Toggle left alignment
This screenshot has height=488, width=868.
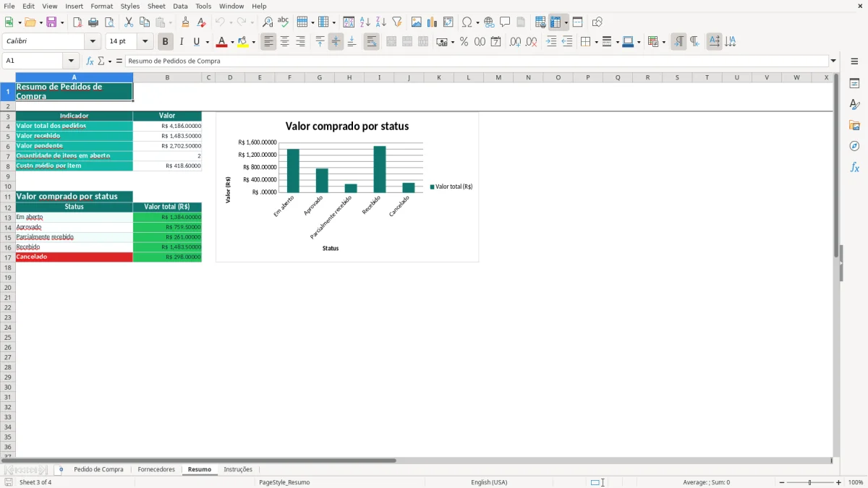click(x=269, y=42)
